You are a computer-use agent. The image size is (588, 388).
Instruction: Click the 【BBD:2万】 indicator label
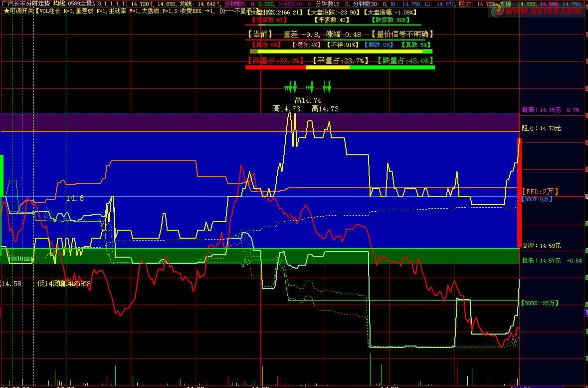coord(540,192)
